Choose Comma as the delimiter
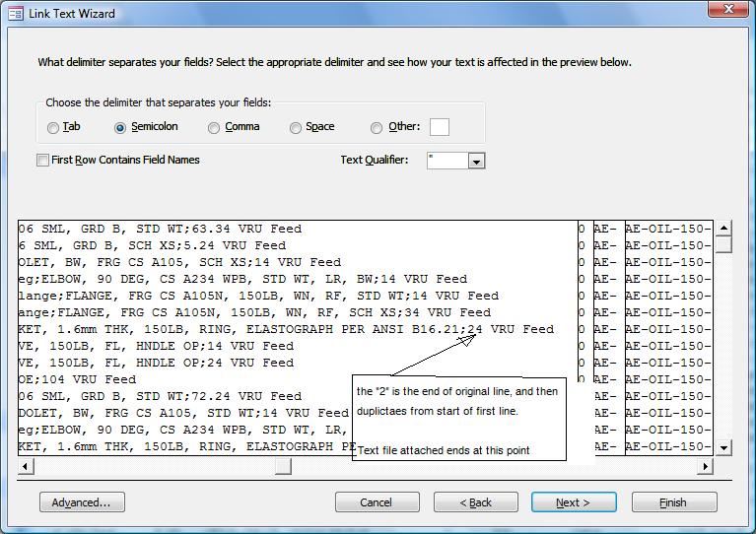 [x=214, y=127]
